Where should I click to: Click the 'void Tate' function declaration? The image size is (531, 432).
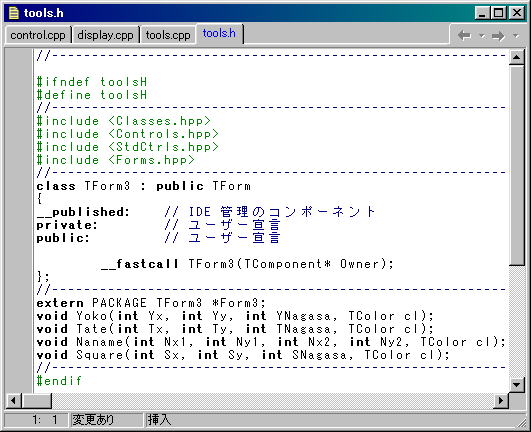235,329
